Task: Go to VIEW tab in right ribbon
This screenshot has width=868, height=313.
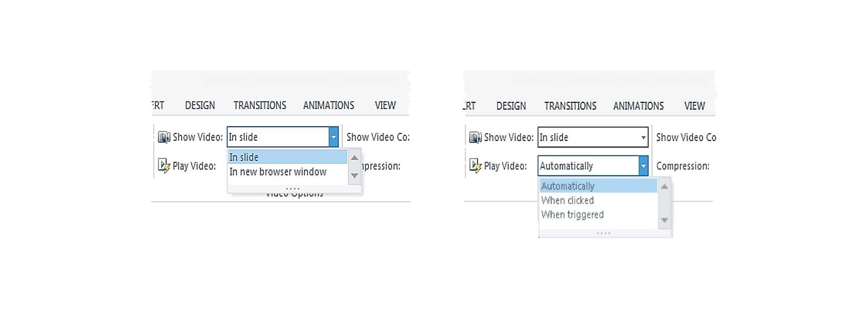Action: click(694, 106)
